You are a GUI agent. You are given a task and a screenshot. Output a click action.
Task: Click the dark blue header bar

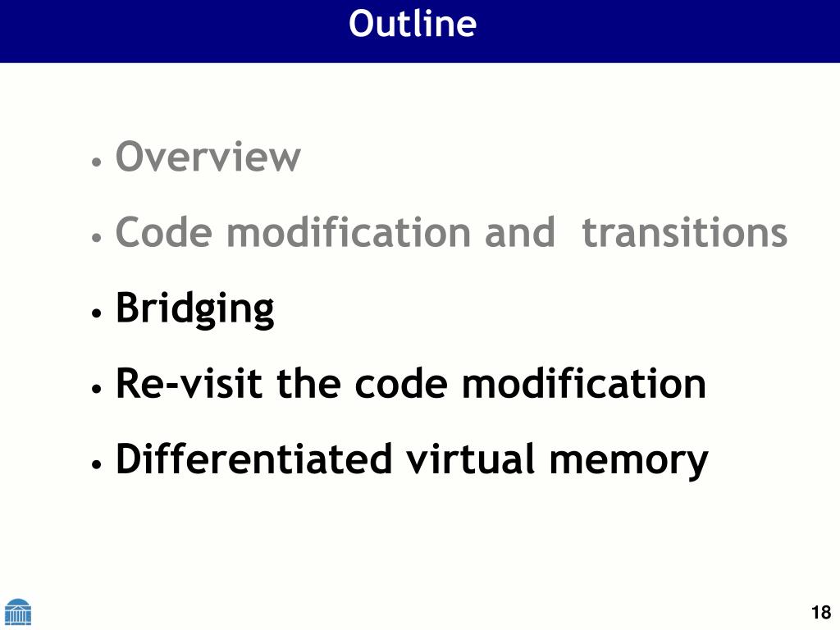click(420, 31)
